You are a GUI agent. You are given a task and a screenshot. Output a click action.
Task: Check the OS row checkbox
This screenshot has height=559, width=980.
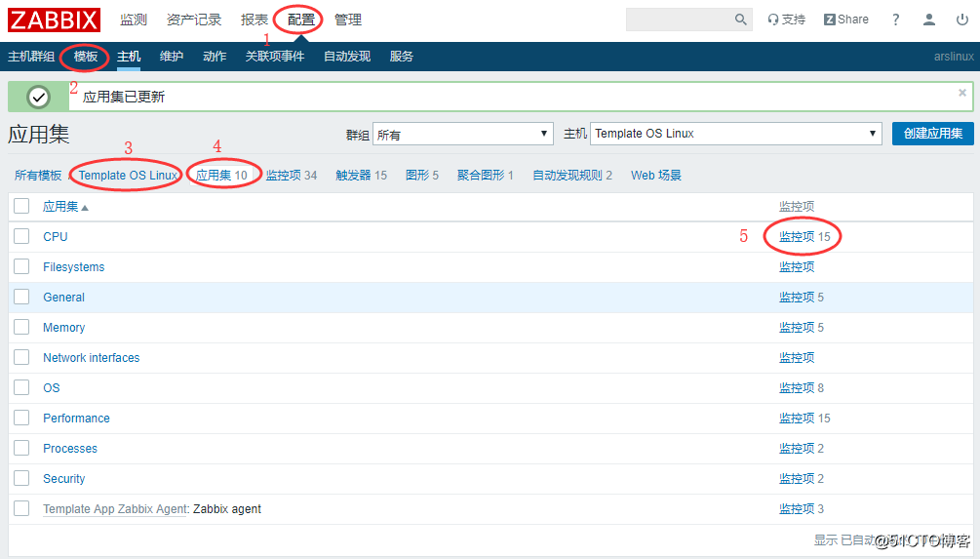21,387
